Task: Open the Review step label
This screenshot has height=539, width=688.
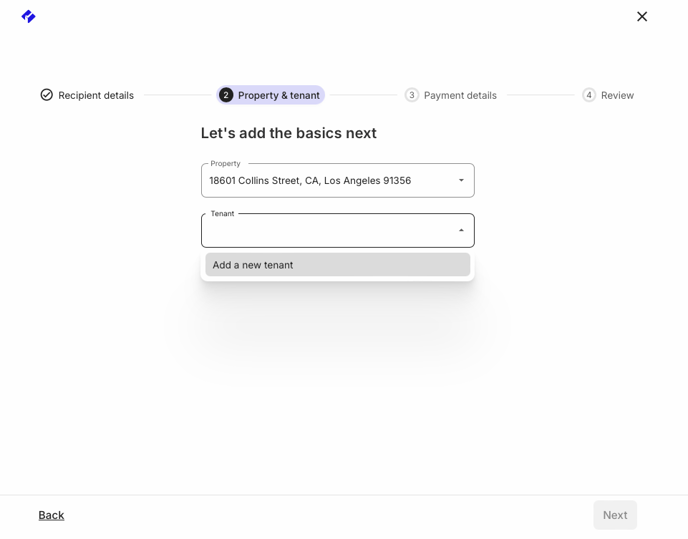Action: [617, 95]
